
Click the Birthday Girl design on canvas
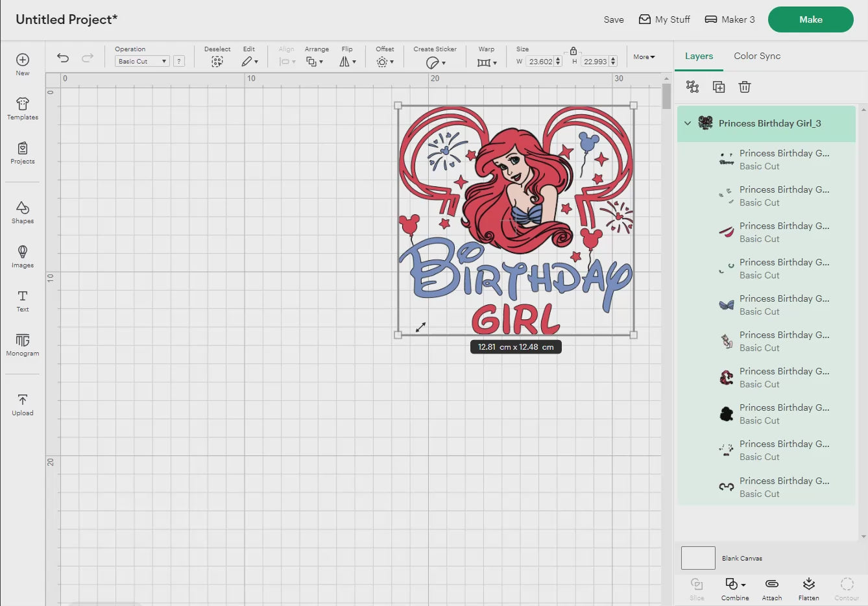516,221
